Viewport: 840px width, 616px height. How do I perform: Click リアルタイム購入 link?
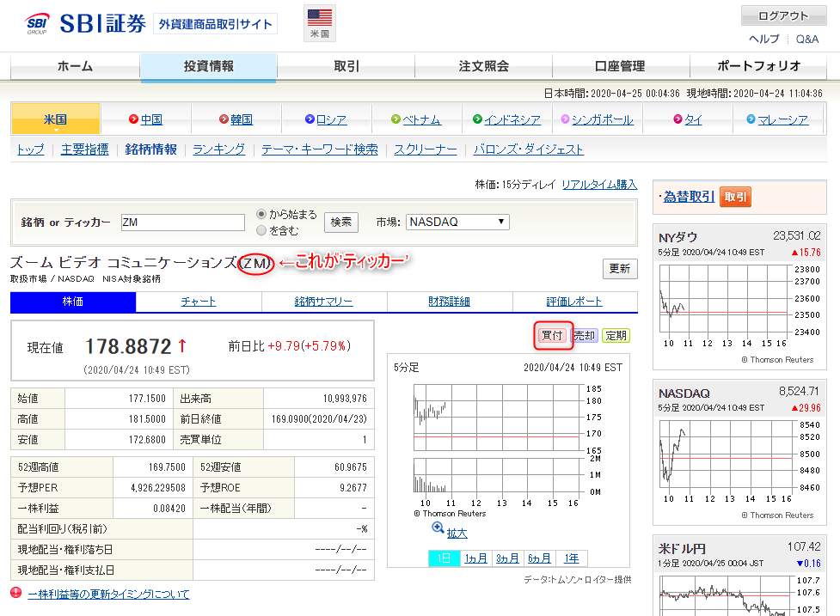599,185
